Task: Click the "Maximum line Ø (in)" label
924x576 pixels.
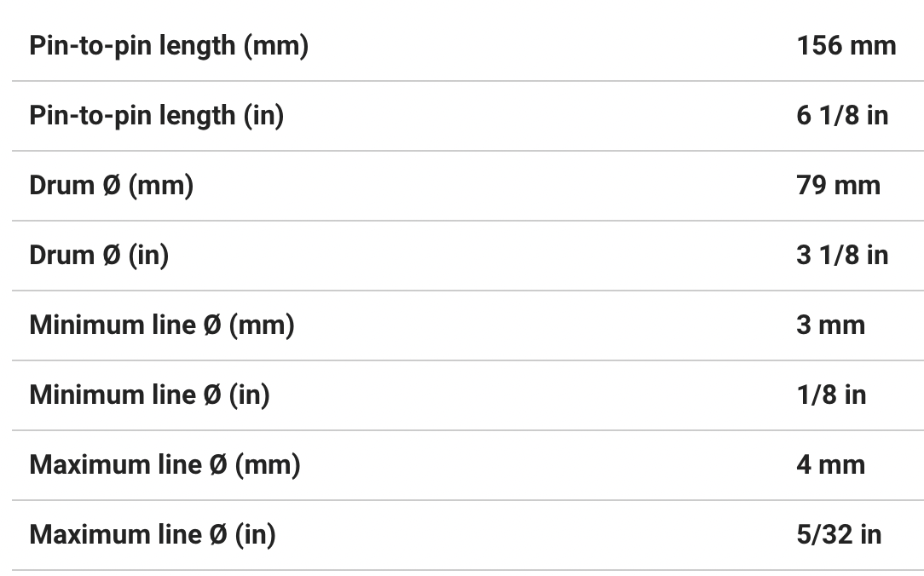Action: tap(153, 535)
